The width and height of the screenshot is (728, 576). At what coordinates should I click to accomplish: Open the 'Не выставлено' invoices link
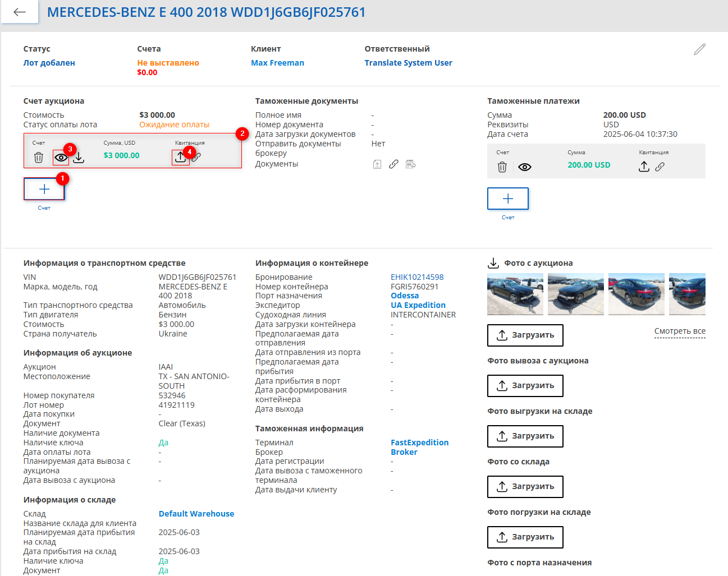tap(168, 63)
